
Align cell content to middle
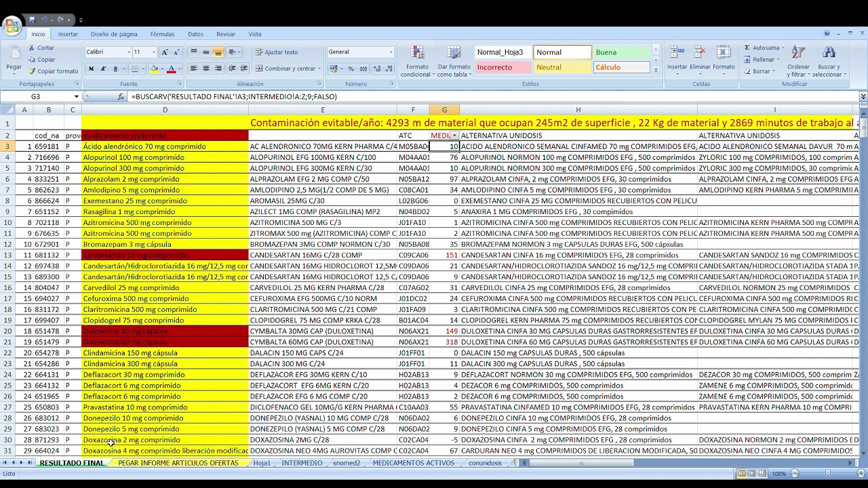206,52
